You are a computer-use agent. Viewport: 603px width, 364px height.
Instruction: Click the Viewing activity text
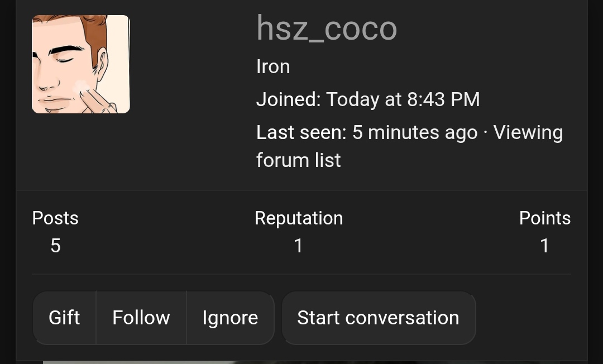[x=528, y=132]
